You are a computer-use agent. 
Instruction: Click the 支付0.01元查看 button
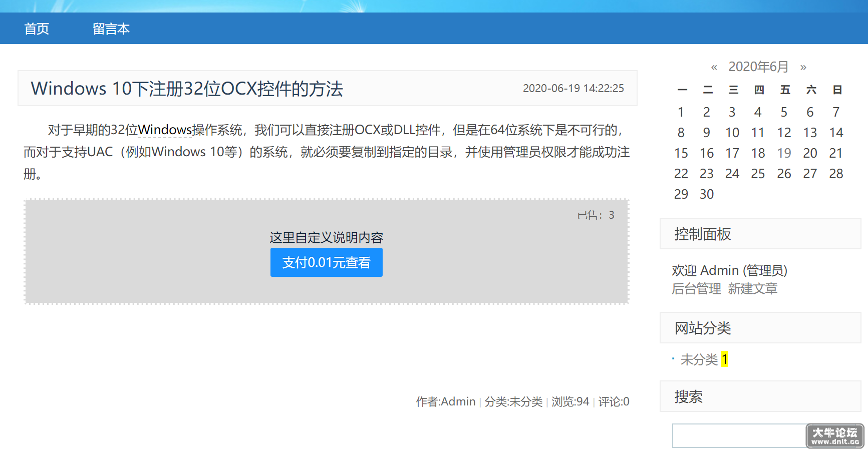click(326, 262)
